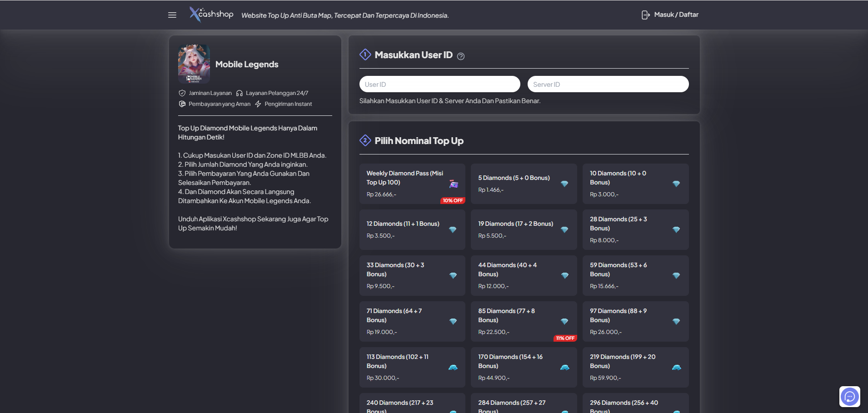
Task: Click the Mobile Legends title
Action: (247, 65)
